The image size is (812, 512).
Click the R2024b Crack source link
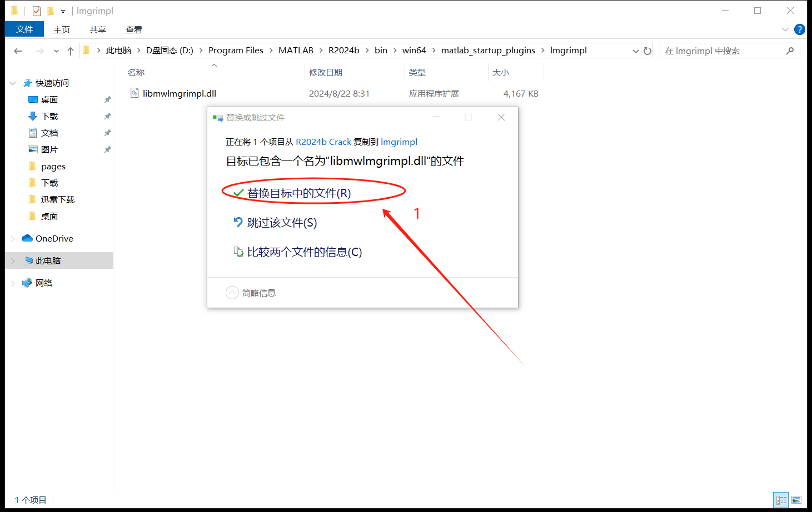click(323, 142)
